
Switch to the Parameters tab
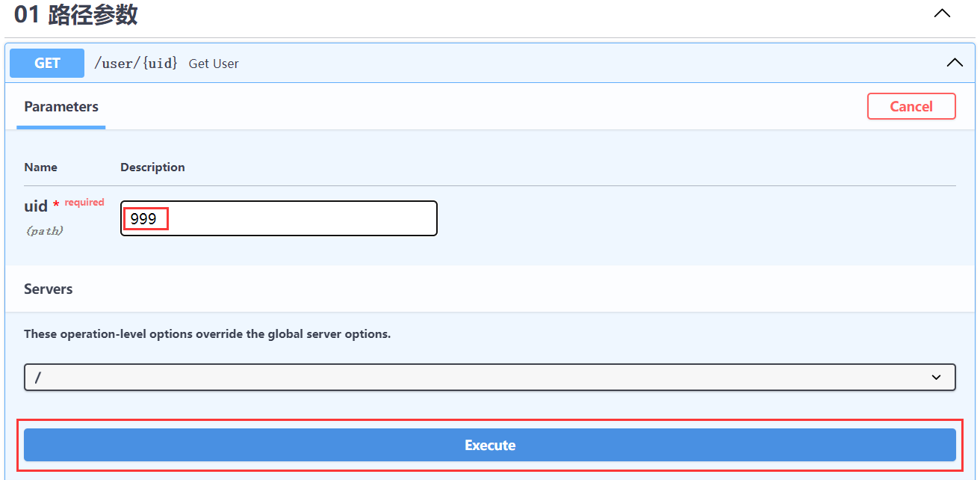61,107
